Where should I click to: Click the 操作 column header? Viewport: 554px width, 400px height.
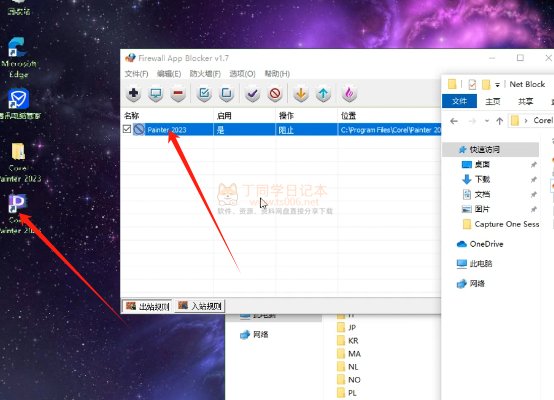pyautogui.click(x=306, y=116)
